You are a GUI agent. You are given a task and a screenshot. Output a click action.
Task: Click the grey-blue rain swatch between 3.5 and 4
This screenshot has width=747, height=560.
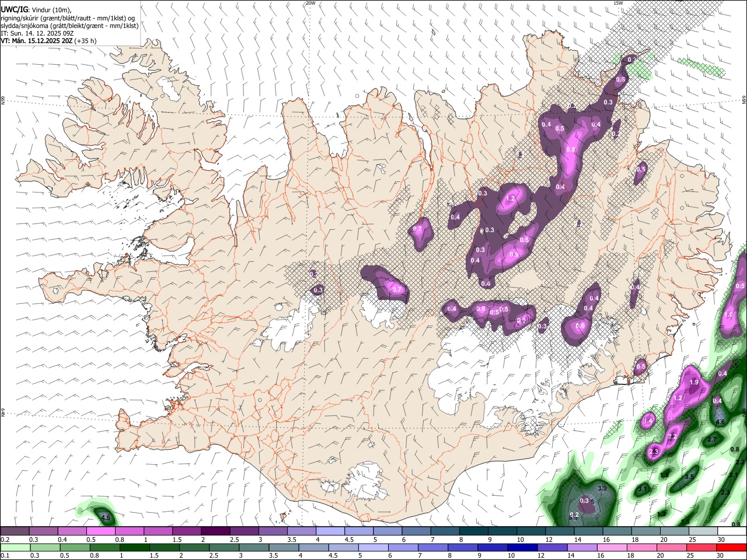click(284, 548)
